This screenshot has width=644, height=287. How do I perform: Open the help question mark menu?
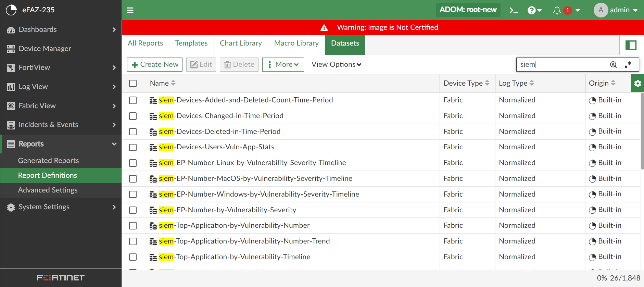534,10
